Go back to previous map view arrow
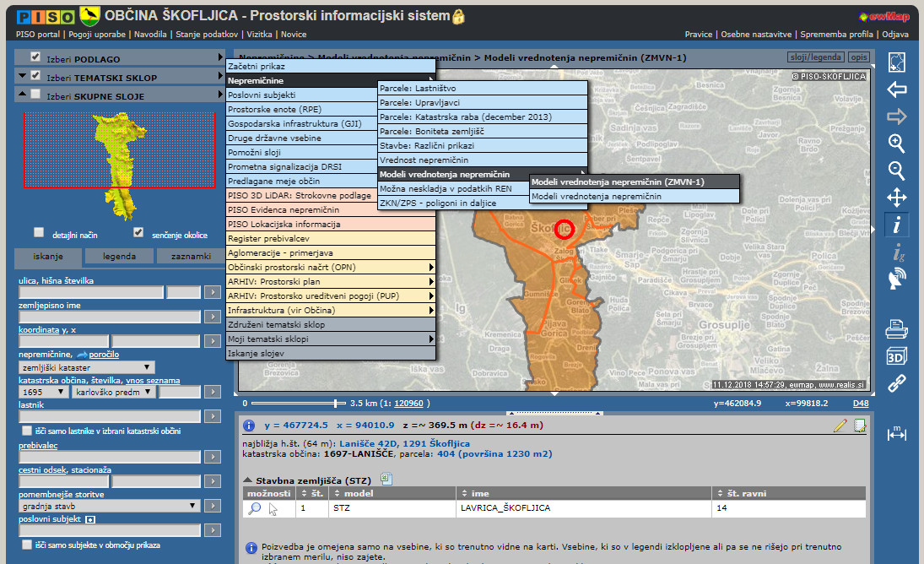Screen dimensions: 924x564 pyautogui.click(x=896, y=89)
